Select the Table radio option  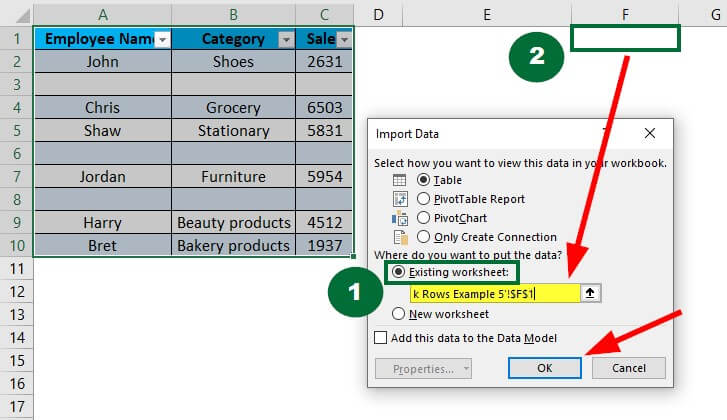click(423, 180)
